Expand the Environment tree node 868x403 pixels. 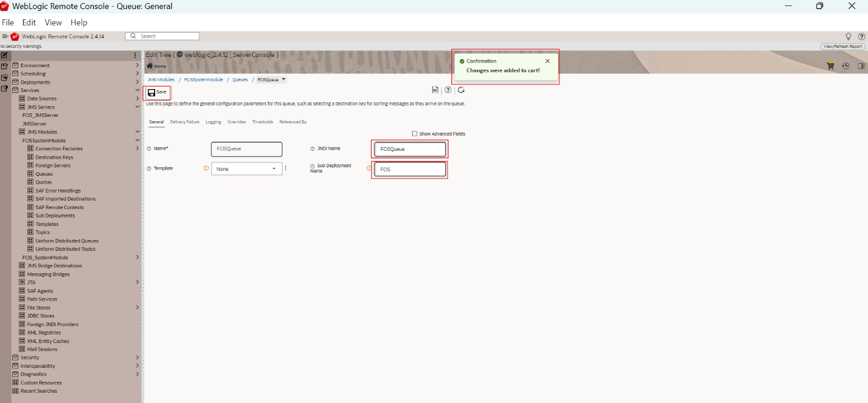click(138, 65)
